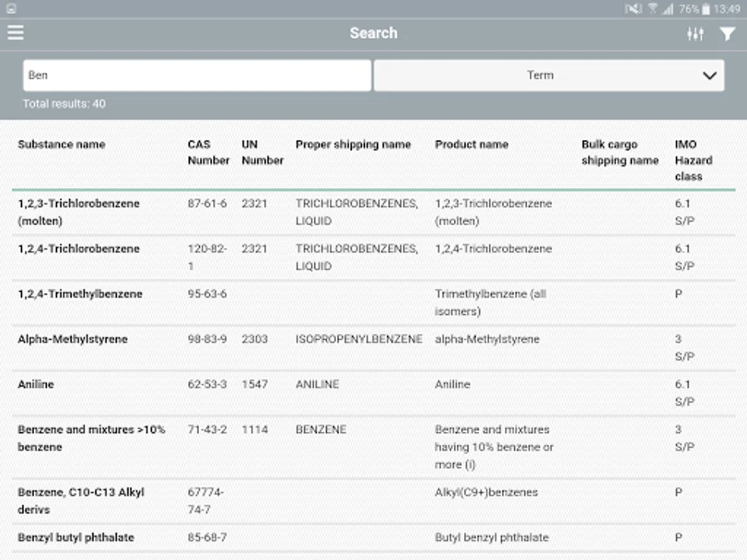Open the Benzyl butyl phthalate entry
This screenshot has height=560, width=747.
click(76, 538)
